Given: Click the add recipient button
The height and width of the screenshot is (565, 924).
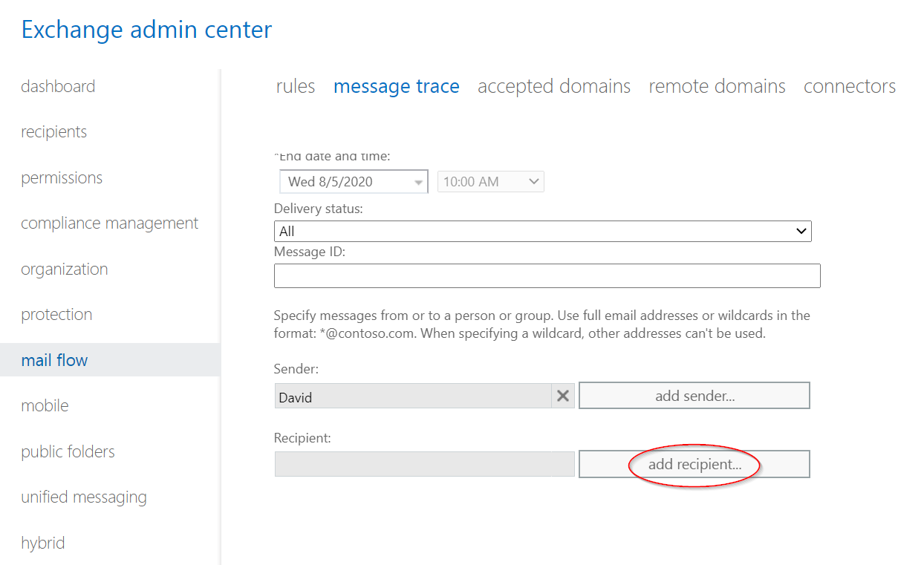Looking at the screenshot, I should [694, 465].
